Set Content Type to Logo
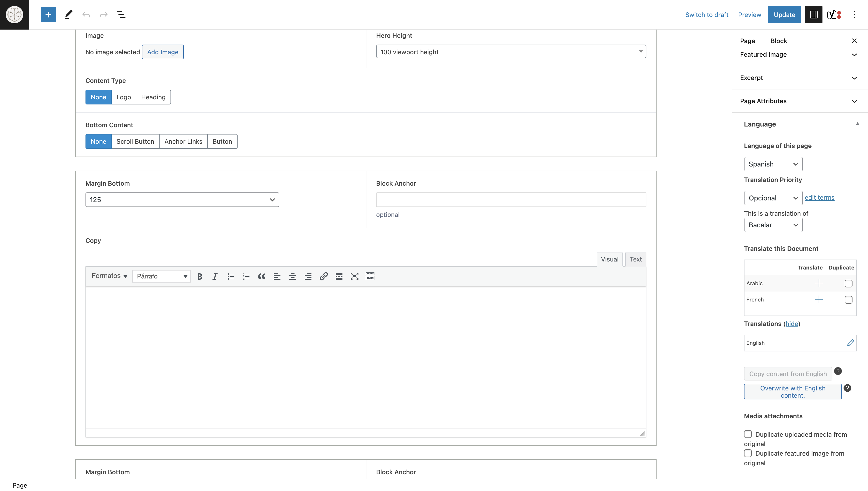The width and height of the screenshot is (868, 491). [124, 97]
